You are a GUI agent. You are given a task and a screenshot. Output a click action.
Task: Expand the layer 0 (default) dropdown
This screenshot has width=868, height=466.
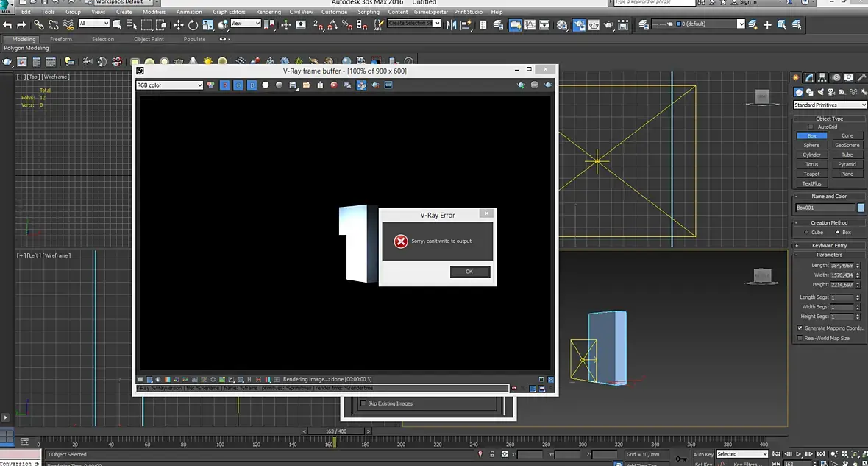coord(741,24)
